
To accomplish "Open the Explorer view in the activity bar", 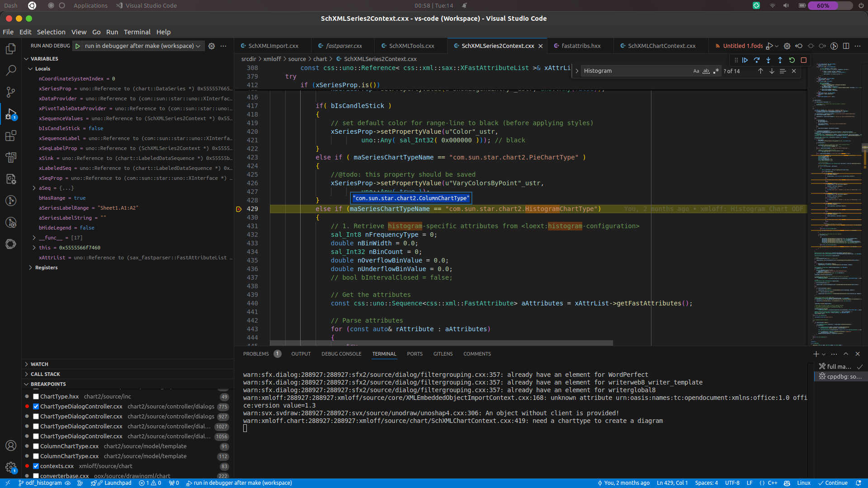I will (11, 49).
